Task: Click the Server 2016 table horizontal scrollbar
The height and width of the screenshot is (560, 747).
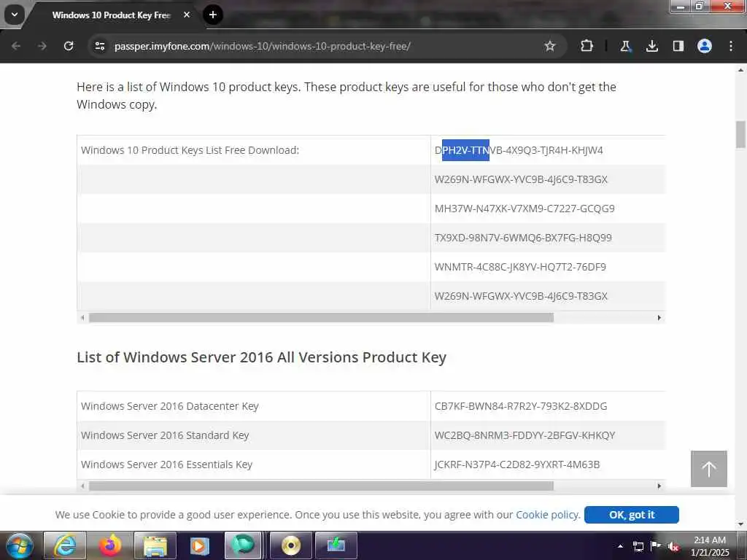Action: [321, 486]
